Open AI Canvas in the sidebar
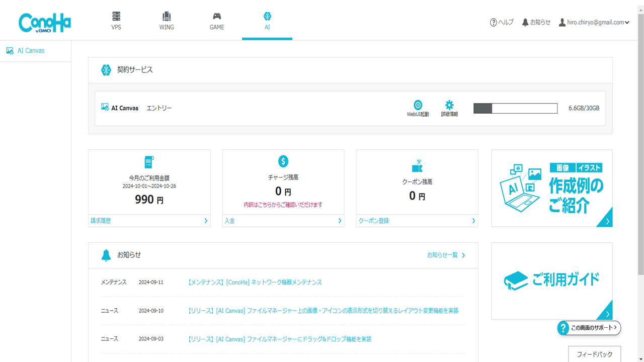This screenshot has height=362, width=644. [36, 51]
